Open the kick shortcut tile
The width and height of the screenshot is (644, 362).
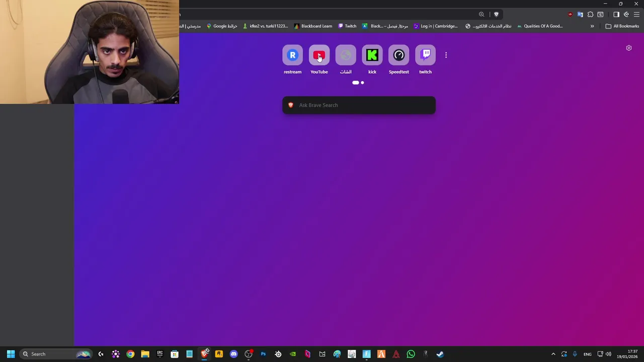(372, 60)
